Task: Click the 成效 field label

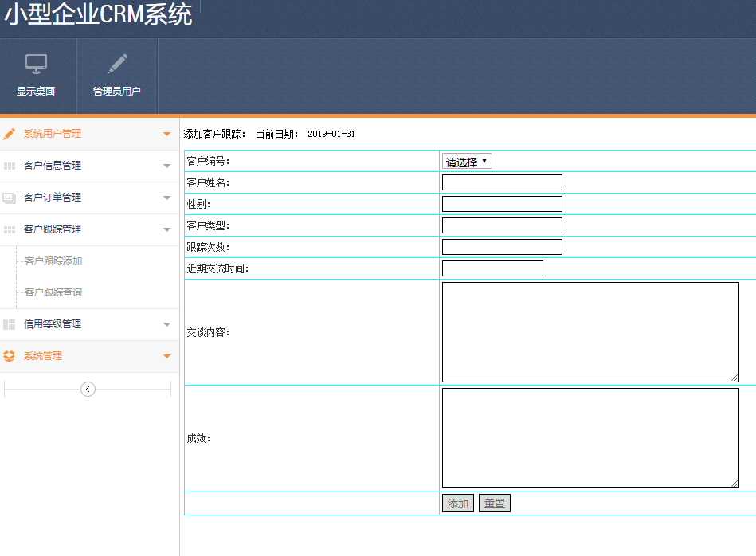Action: 198,438
